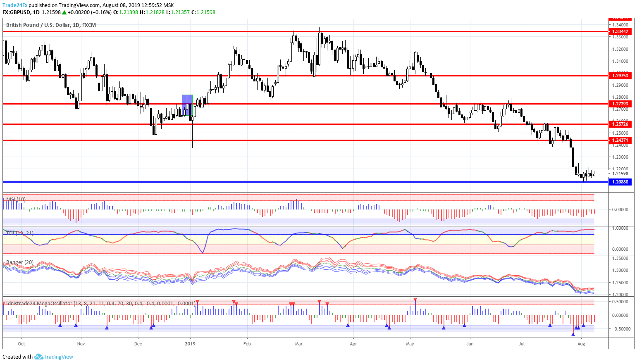Click the 2019 label on time axis
The height and width of the screenshot is (364, 637).
(190, 344)
